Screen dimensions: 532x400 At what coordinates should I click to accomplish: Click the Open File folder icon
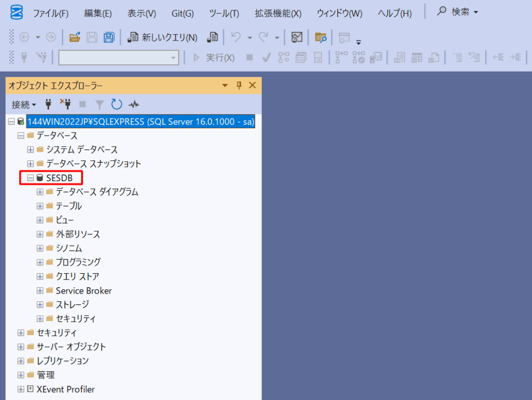75,37
